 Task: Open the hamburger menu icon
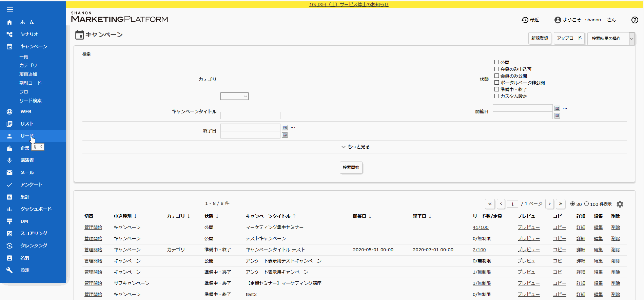pyautogui.click(x=10, y=9)
